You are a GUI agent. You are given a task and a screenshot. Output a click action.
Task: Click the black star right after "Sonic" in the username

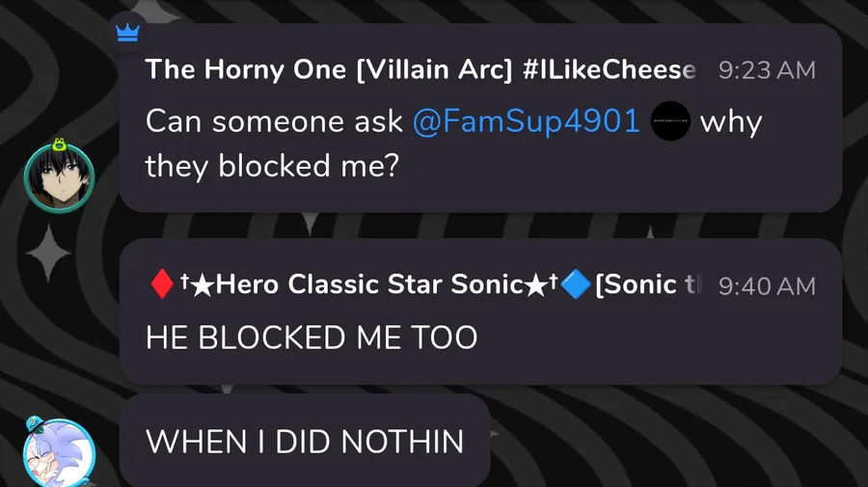(534, 285)
